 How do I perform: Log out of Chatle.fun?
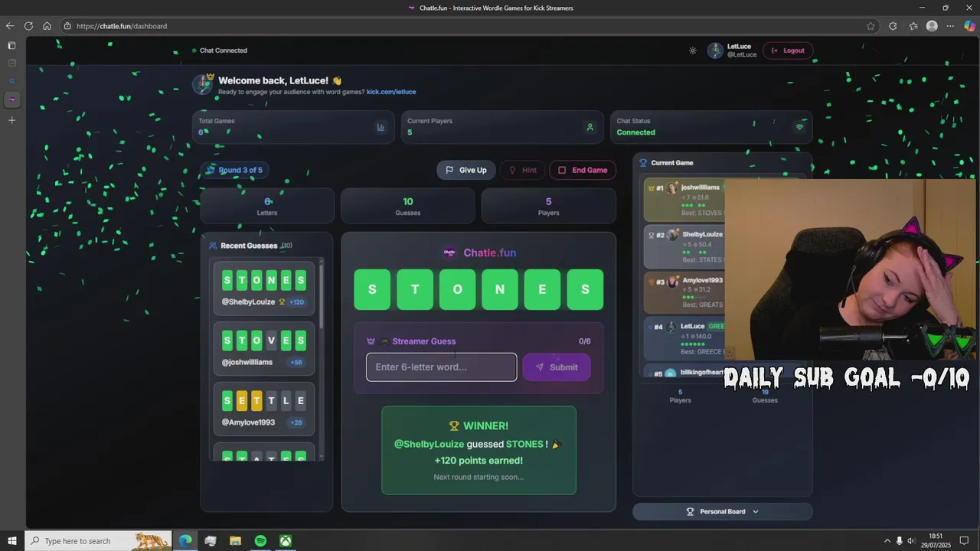coord(788,51)
